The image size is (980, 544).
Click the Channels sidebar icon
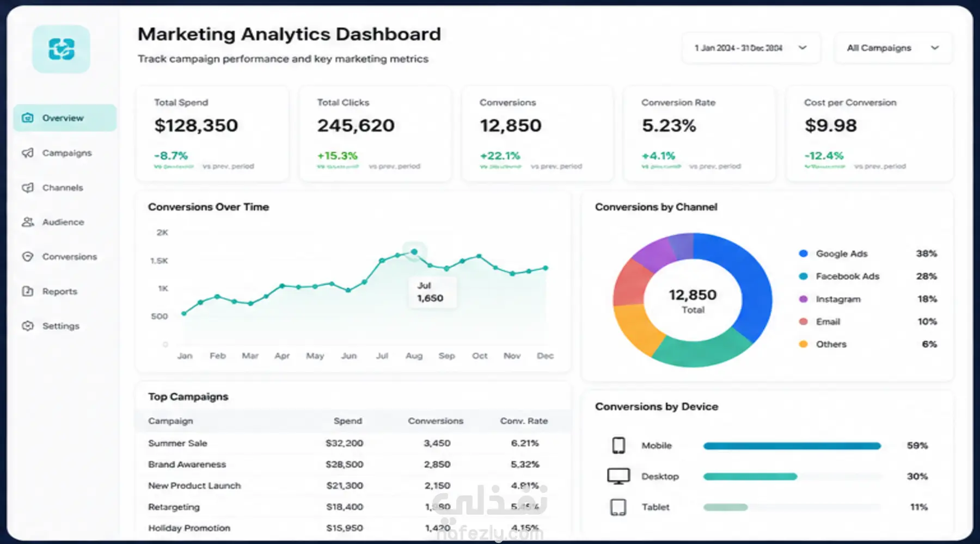click(28, 188)
